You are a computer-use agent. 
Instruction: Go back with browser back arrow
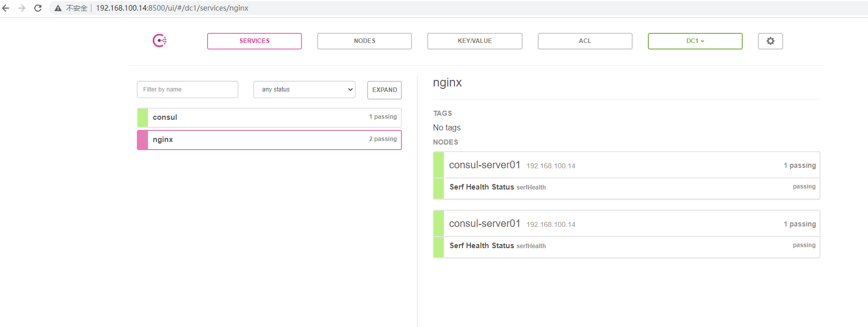pos(6,8)
